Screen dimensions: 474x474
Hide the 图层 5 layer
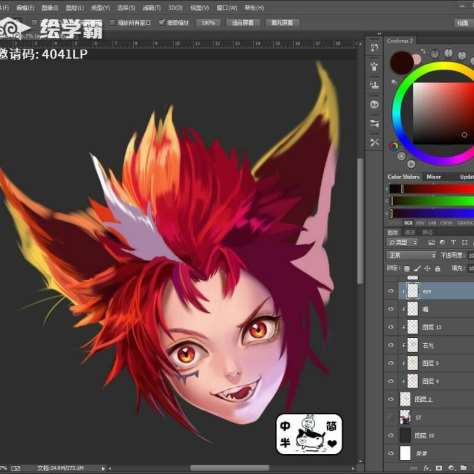point(391,363)
